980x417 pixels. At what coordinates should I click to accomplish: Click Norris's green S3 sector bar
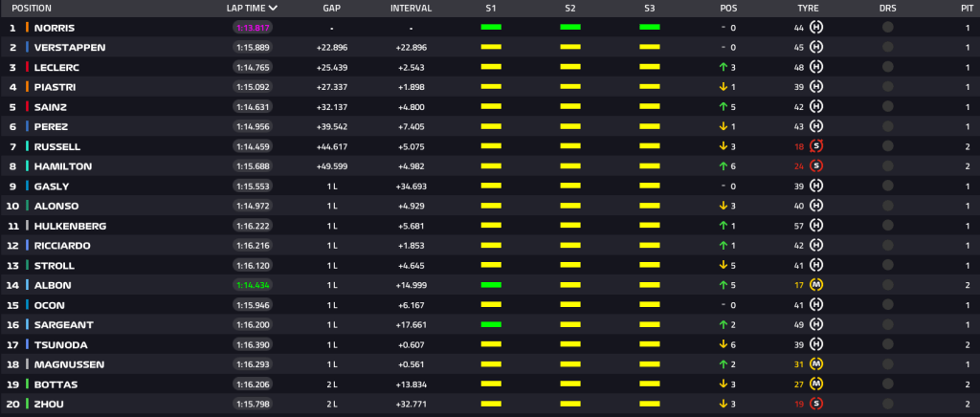[x=650, y=27]
